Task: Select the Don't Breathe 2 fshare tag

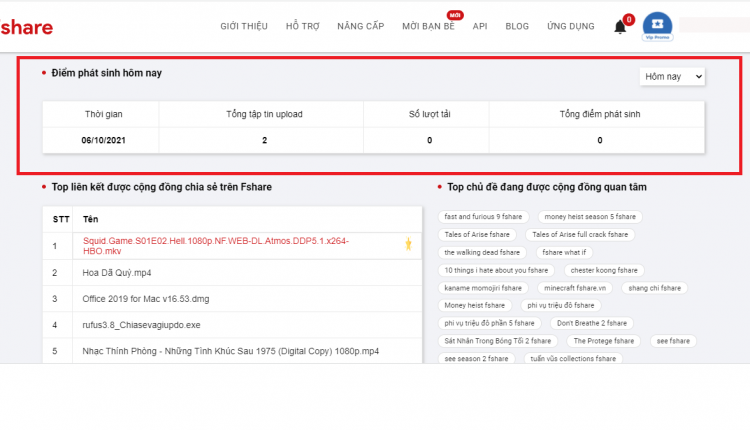Action: pos(592,323)
